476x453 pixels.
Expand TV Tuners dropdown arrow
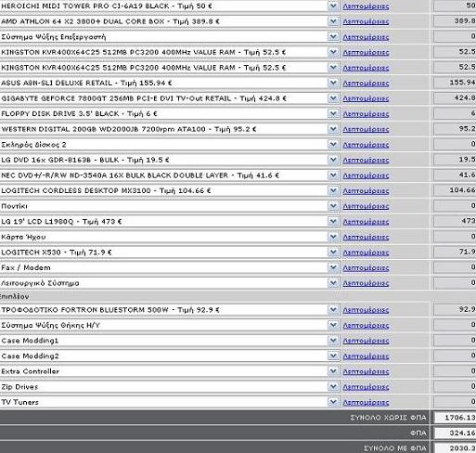pyautogui.click(x=333, y=402)
